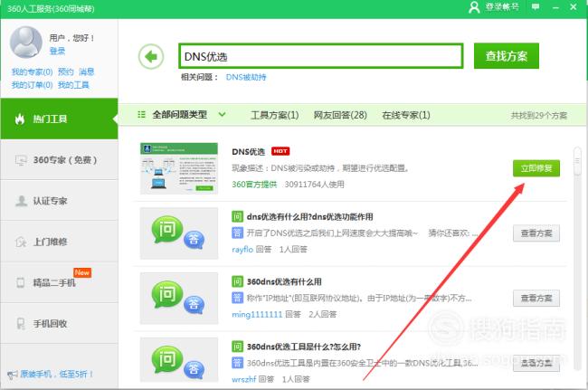Click the house icon beside 上门维修
Screen dimensions: 588x390
(21, 242)
